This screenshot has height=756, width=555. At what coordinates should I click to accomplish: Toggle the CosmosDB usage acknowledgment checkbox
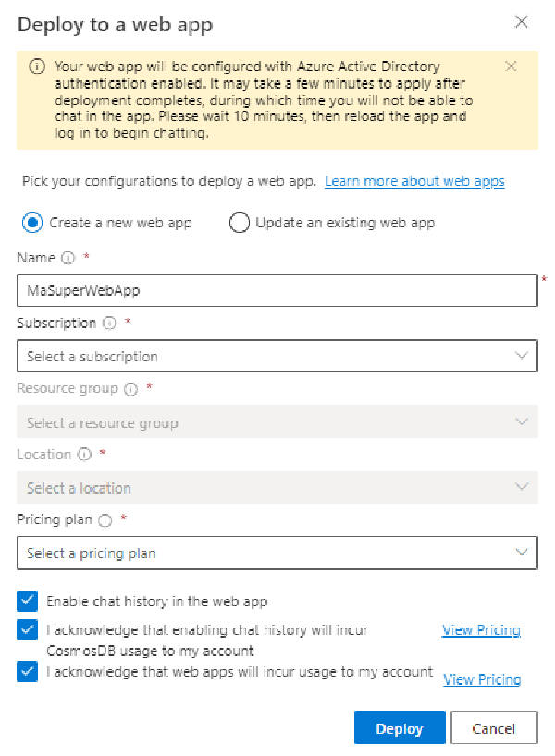pos(27,630)
